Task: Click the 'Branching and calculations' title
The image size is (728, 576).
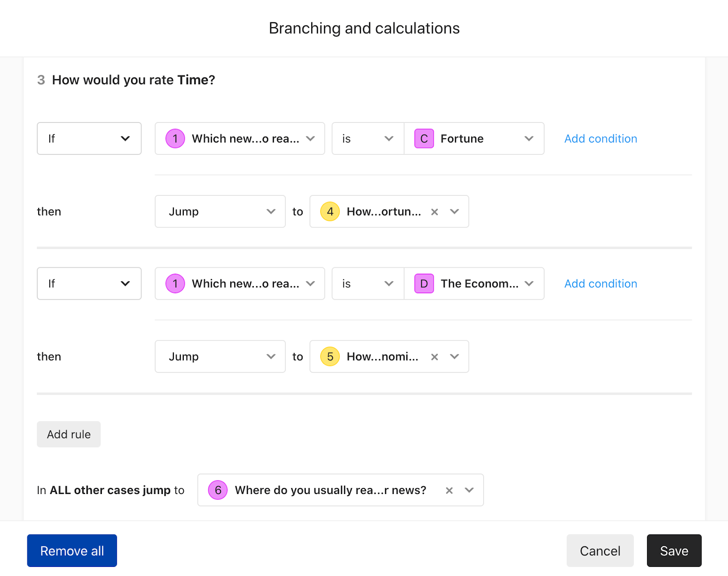Action: pos(364,28)
